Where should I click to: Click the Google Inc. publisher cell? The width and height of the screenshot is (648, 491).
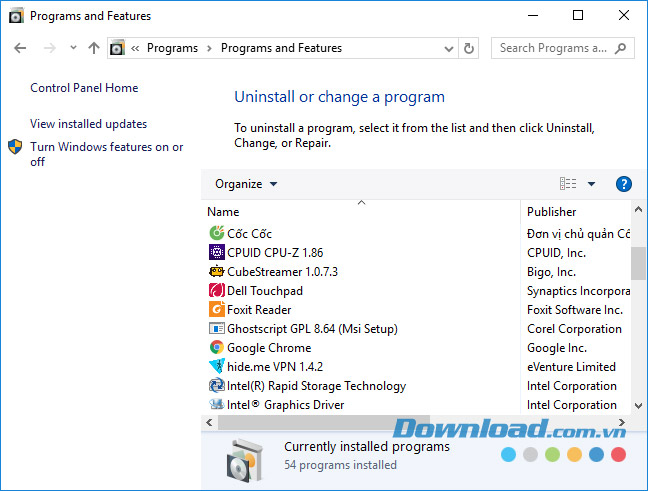557,348
